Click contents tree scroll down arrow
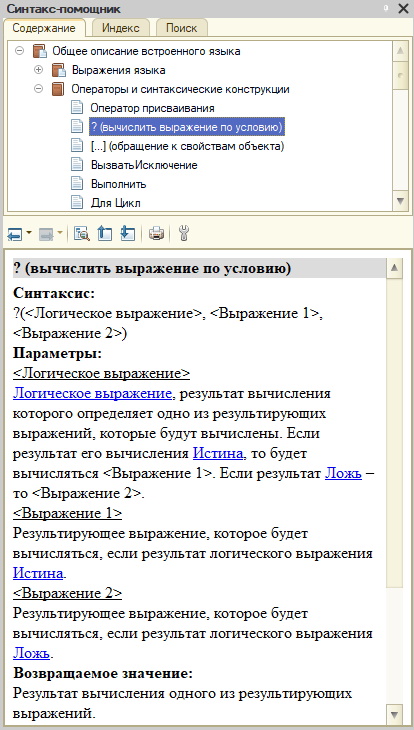The image size is (414, 730). tap(400, 201)
